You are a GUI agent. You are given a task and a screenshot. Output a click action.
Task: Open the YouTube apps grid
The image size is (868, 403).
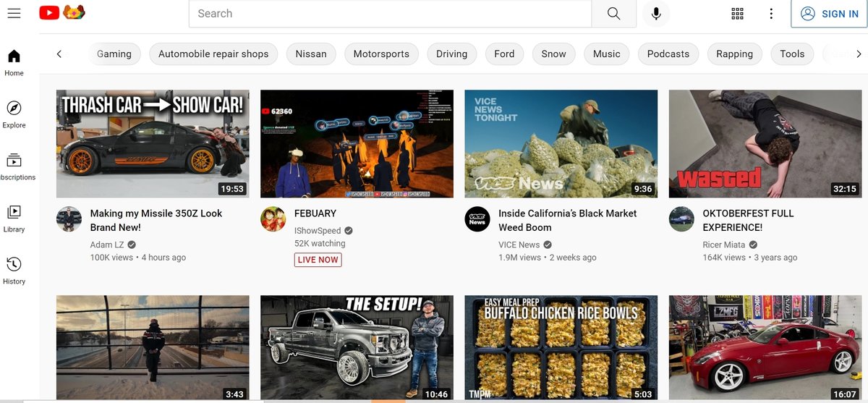(x=737, y=14)
